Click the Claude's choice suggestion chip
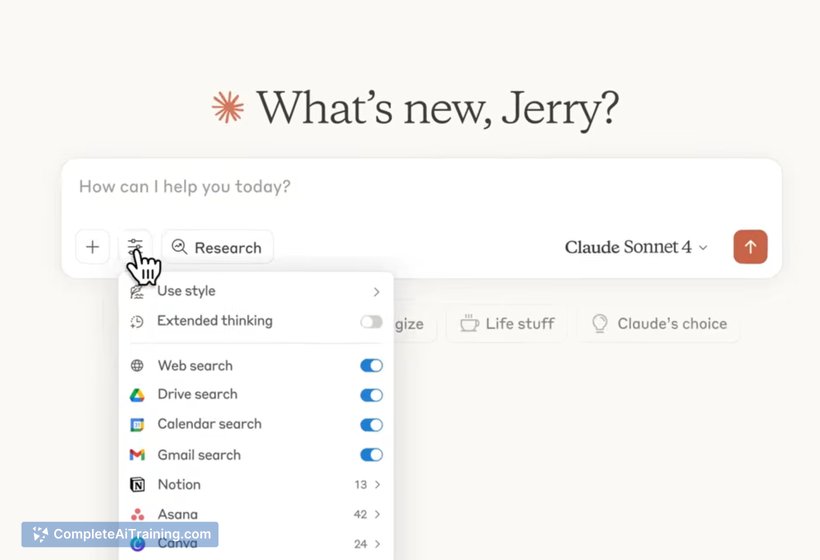The height and width of the screenshot is (560, 820). click(x=659, y=324)
